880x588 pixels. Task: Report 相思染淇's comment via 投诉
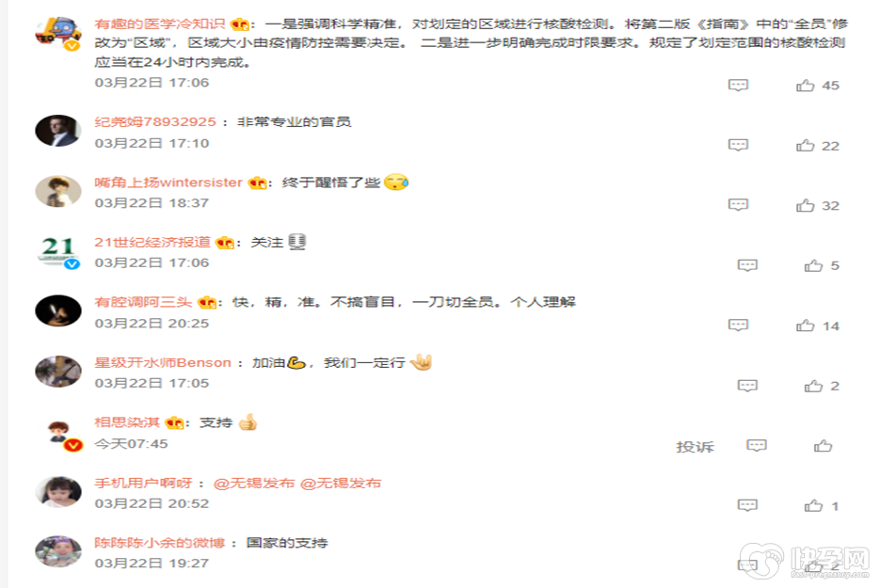point(695,447)
